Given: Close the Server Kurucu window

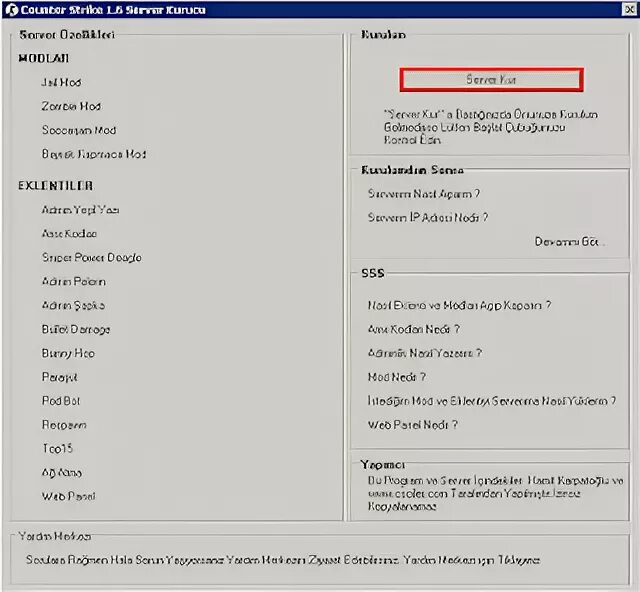Looking at the screenshot, I should 629,9.
